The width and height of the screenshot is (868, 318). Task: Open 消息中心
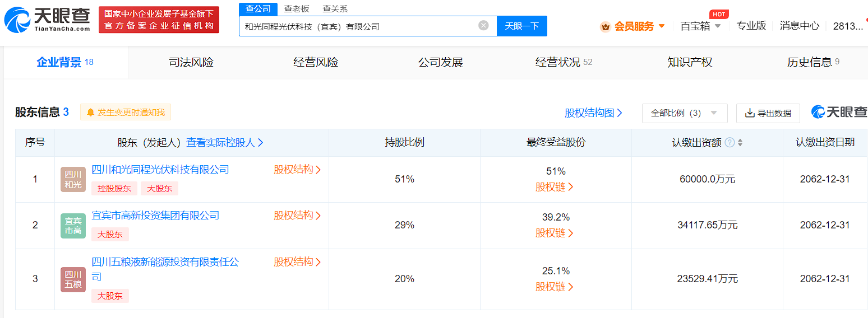pos(799,26)
